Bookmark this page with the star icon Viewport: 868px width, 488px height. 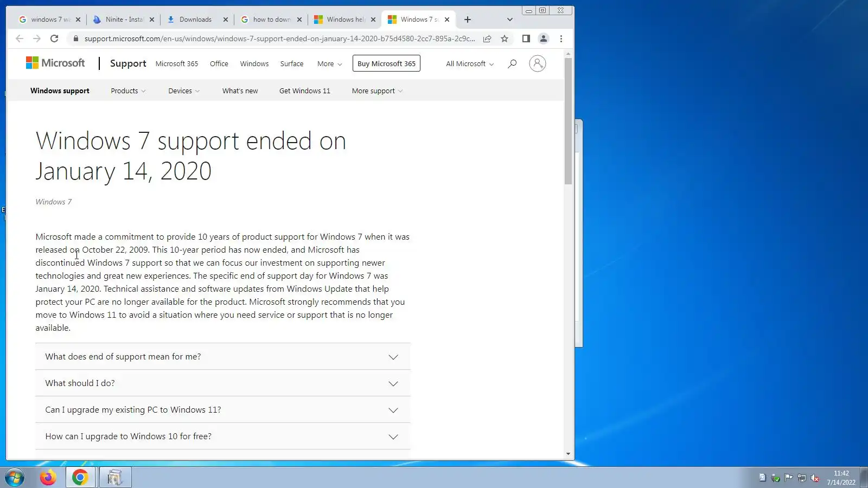pos(505,38)
